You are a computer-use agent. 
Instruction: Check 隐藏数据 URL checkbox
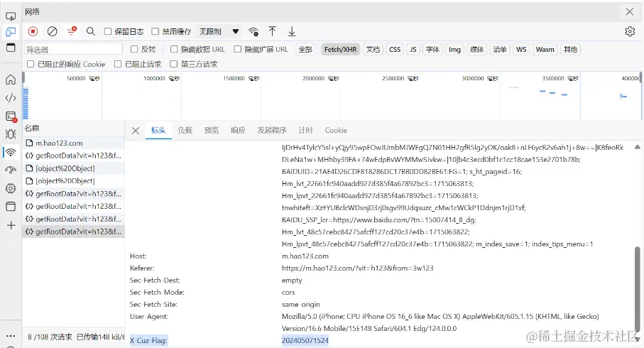(x=174, y=49)
